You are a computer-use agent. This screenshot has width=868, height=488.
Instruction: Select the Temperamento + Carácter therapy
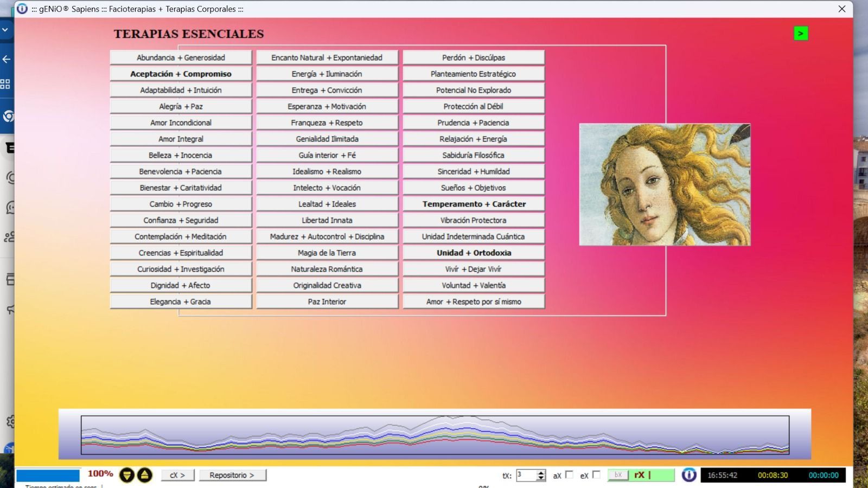(x=474, y=204)
